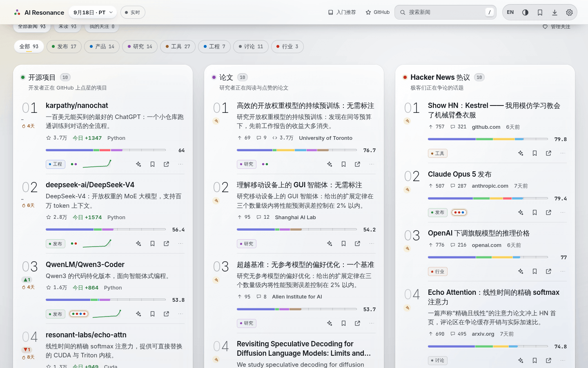Open more options for Claude Opus 5 发布
This screenshot has width=588, height=368.
pyautogui.click(x=562, y=213)
